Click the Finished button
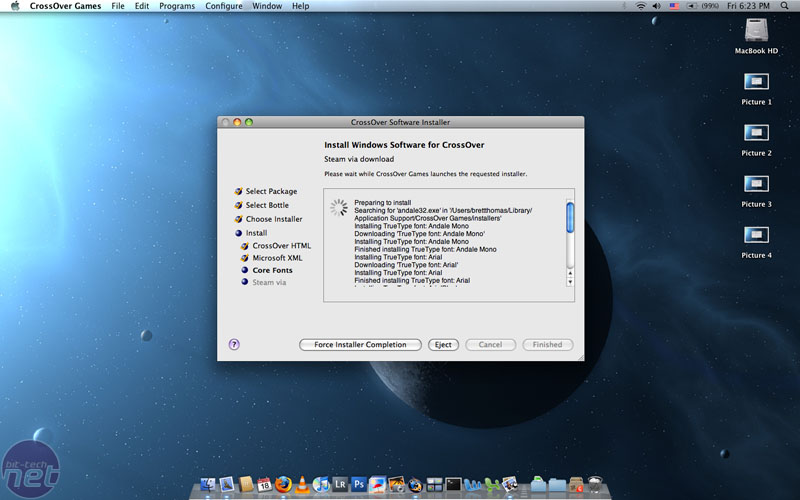 547,345
